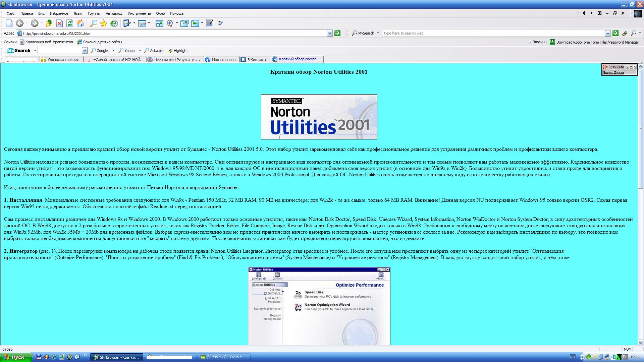Open History clock icon in toolbar
Image resolution: width=644 pixels, height=362 pixels.
tap(114, 23)
